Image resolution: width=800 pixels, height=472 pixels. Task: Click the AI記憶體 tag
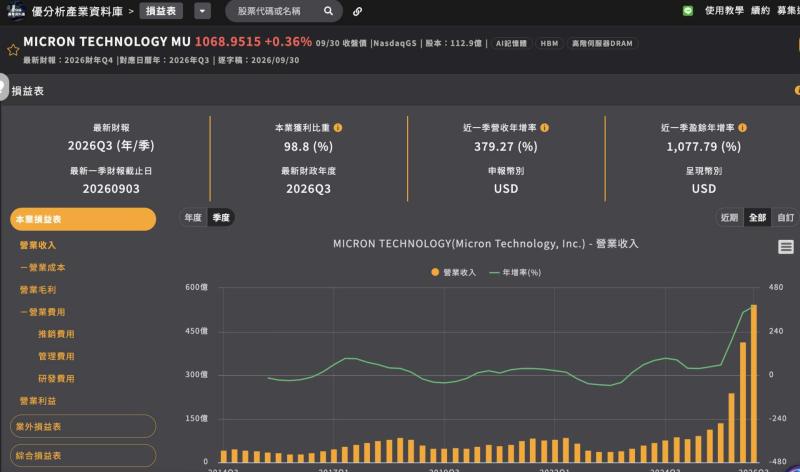[511, 43]
